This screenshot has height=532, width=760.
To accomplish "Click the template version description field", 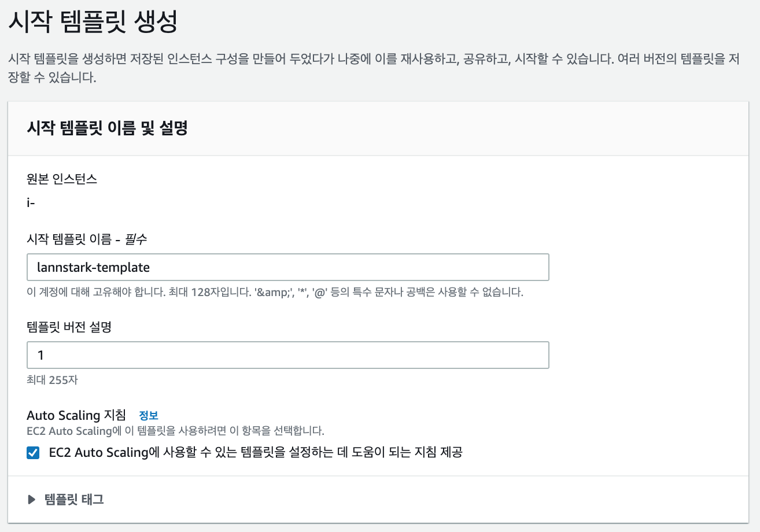I will [x=287, y=355].
